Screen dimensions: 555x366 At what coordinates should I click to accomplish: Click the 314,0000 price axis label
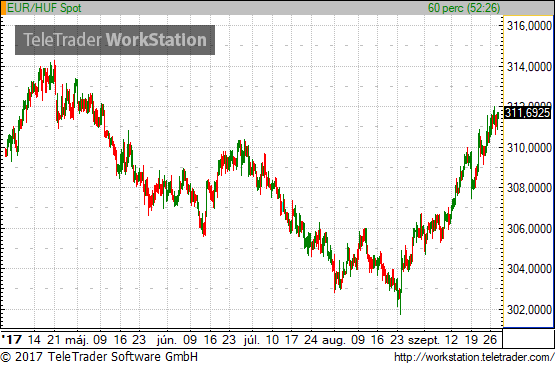coord(529,67)
